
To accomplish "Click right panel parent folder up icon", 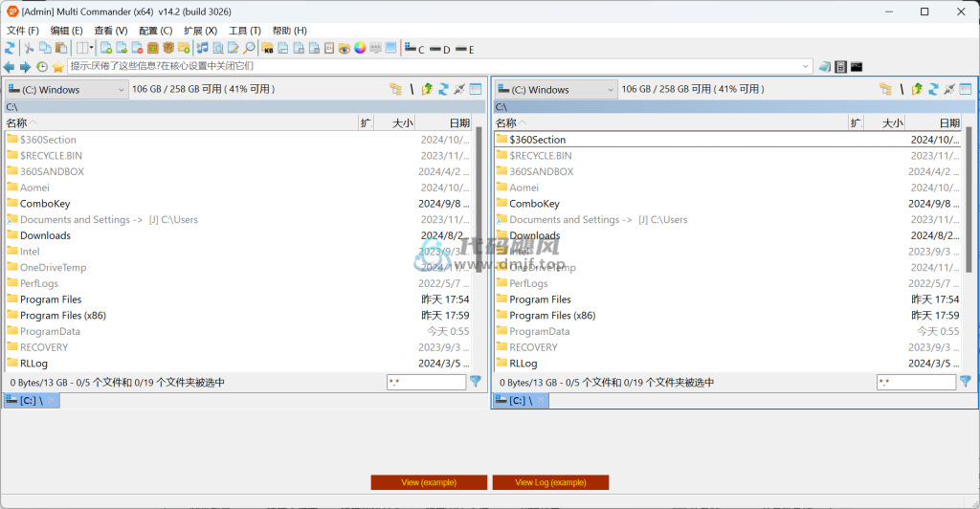I will pyautogui.click(x=918, y=89).
